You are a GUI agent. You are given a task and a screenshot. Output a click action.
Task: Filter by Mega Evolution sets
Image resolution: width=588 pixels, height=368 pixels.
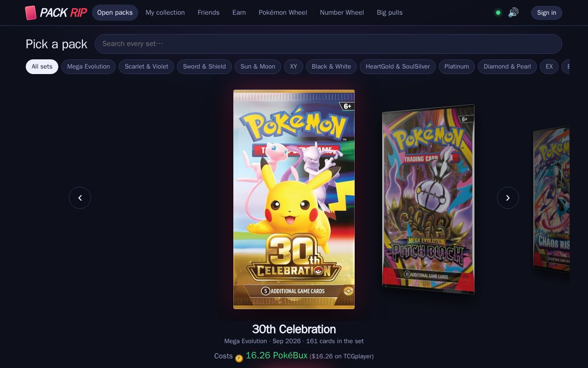click(88, 67)
